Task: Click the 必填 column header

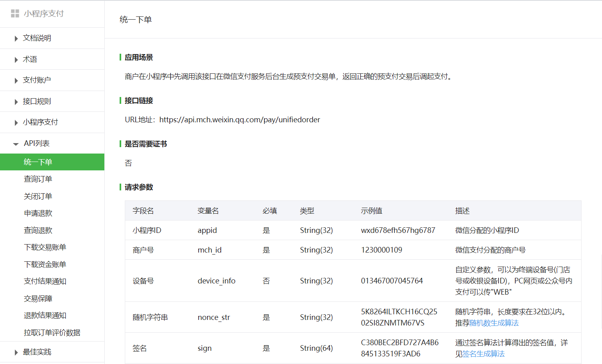Action: point(270,211)
